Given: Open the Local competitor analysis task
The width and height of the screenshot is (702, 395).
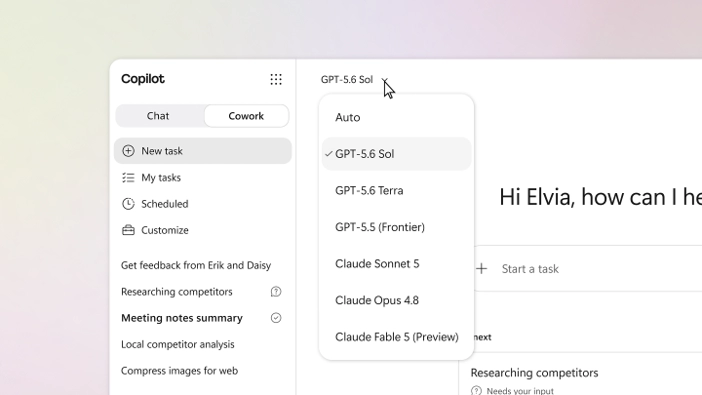Looking at the screenshot, I should pos(177,344).
